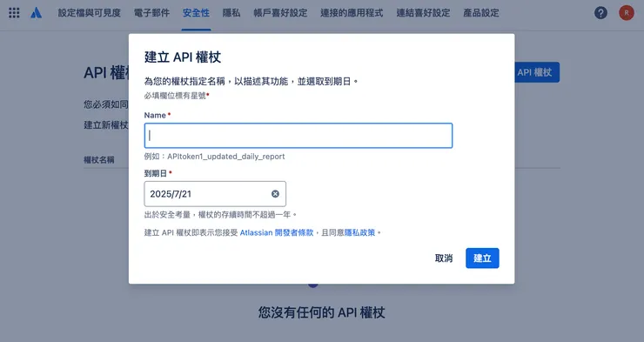Click the background API 權杖 create button
644x342 pixels.
click(537, 72)
